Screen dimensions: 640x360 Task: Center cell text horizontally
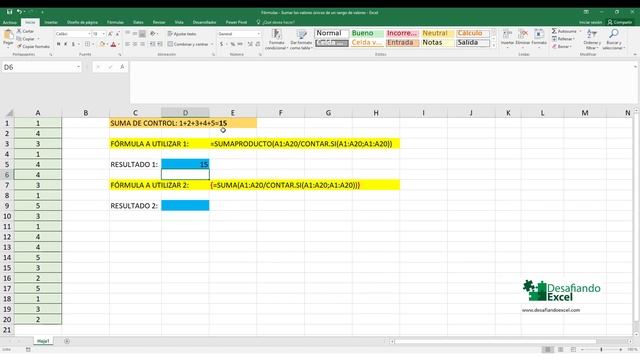135,44
